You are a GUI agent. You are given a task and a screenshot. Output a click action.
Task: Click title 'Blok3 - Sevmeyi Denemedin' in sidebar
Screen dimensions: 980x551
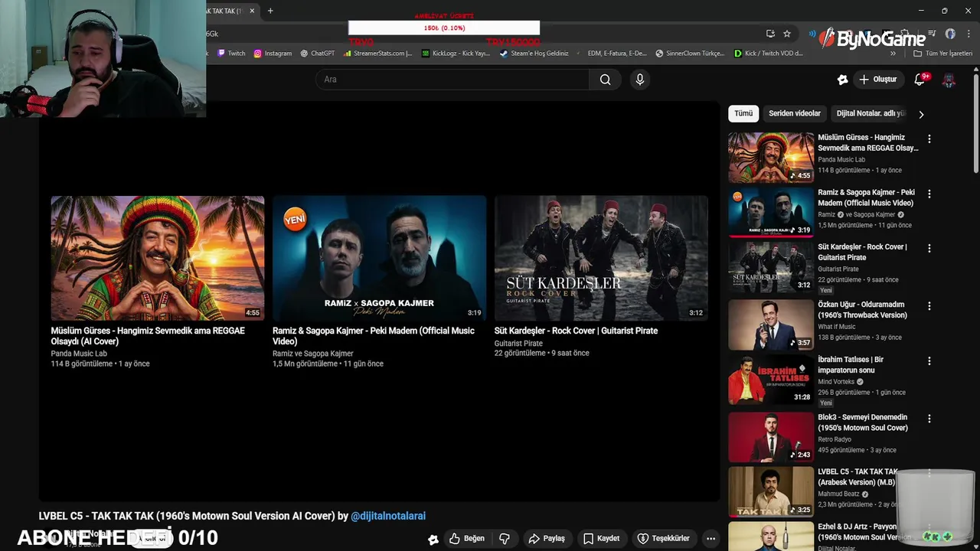pyautogui.click(x=863, y=422)
